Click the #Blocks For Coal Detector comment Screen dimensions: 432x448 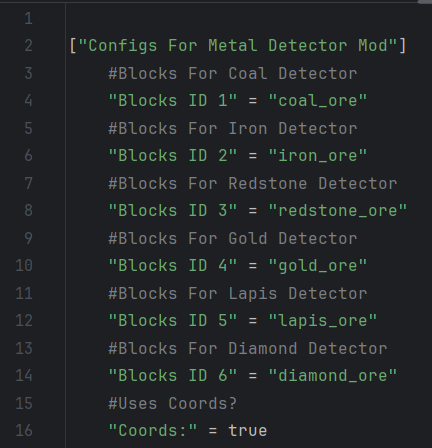[x=233, y=73]
